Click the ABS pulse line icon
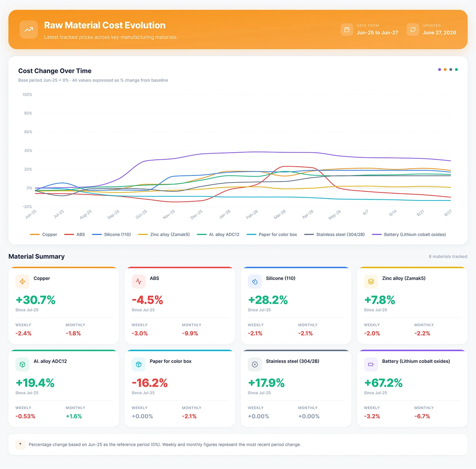The width and height of the screenshot is (476, 469). click(139, 281)
